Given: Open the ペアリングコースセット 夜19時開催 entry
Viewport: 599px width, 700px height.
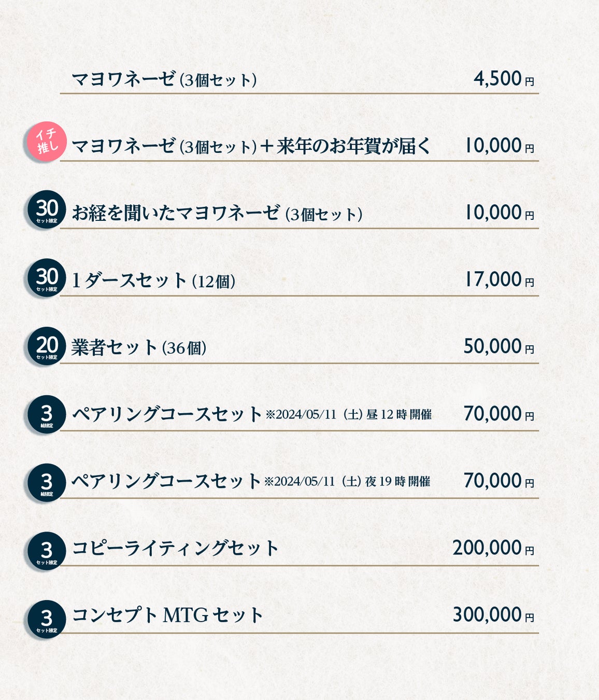Looking at the screenshot, I should pos(250,481).
